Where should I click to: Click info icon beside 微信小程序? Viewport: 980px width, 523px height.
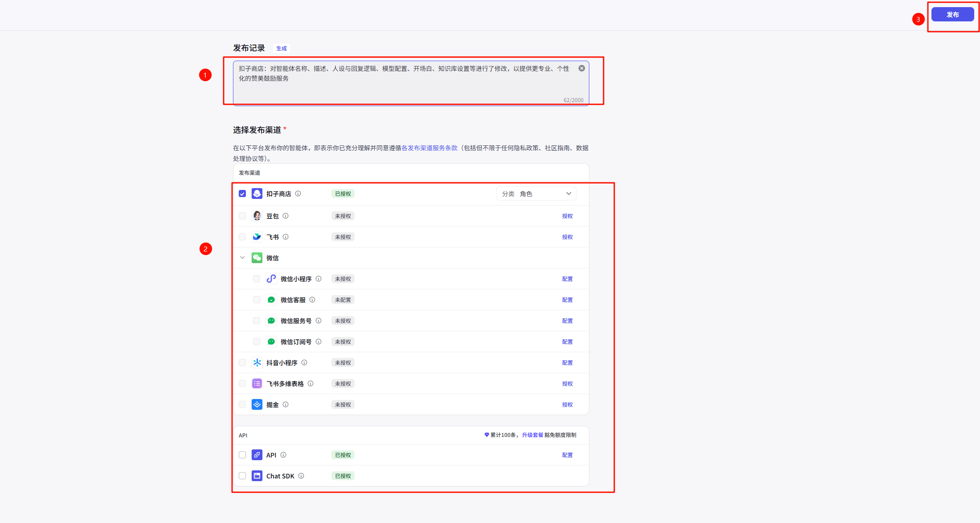coord(318,279)
